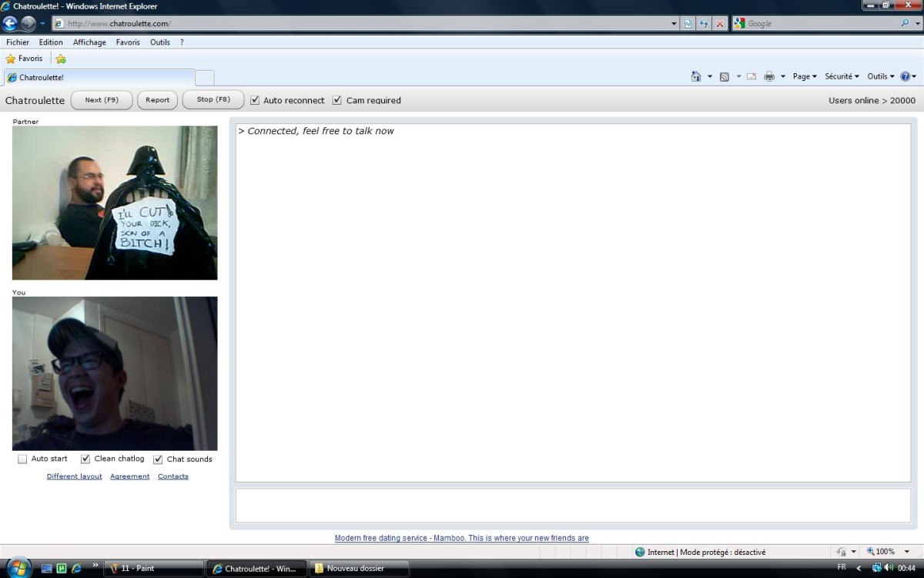Screen dimensions: 924x578
Task: Open the Affichage menu
Action: coord(89,42)
